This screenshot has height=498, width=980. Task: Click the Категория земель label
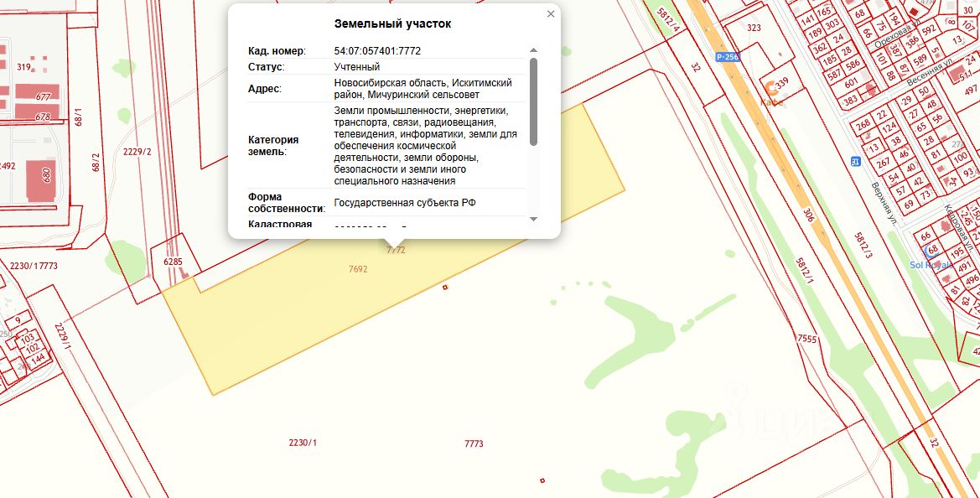point(273,146)
